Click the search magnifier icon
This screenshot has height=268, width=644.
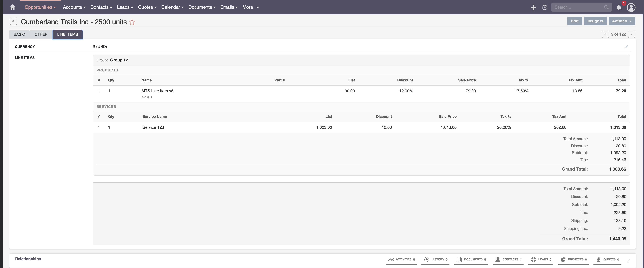coord(606,7)
